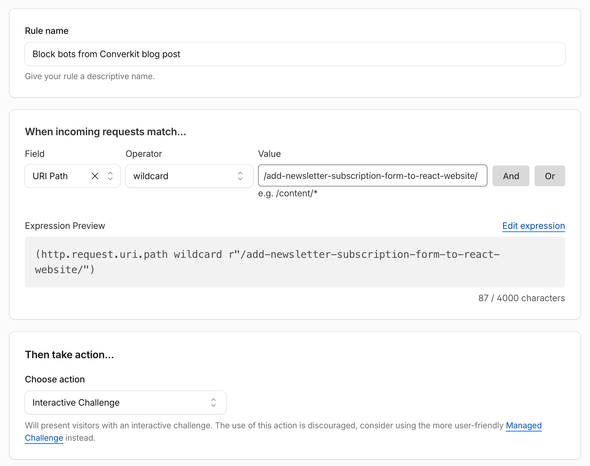The image size is (590, 466).
Task: Open the Field dropdown showing URI Path
Action: (x=72, y=176)
